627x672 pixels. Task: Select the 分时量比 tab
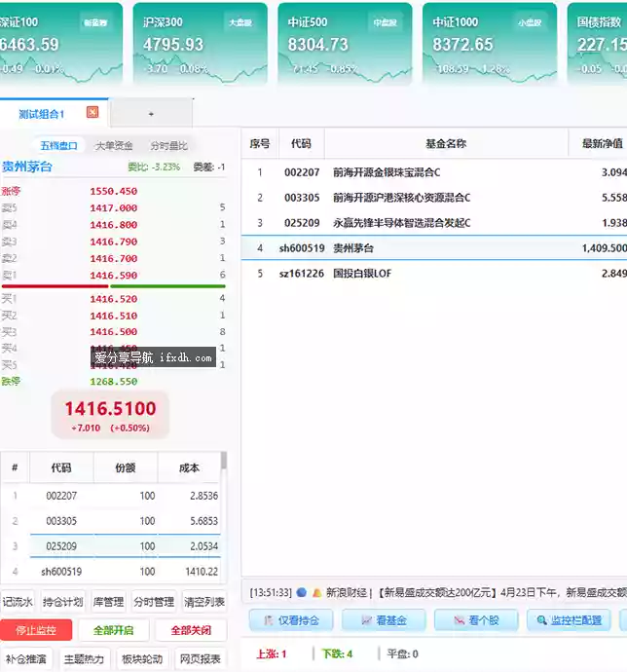168,146
